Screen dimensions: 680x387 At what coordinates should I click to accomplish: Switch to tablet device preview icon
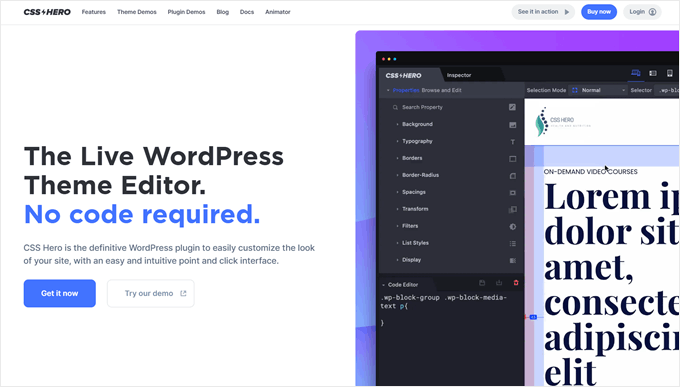653,73
